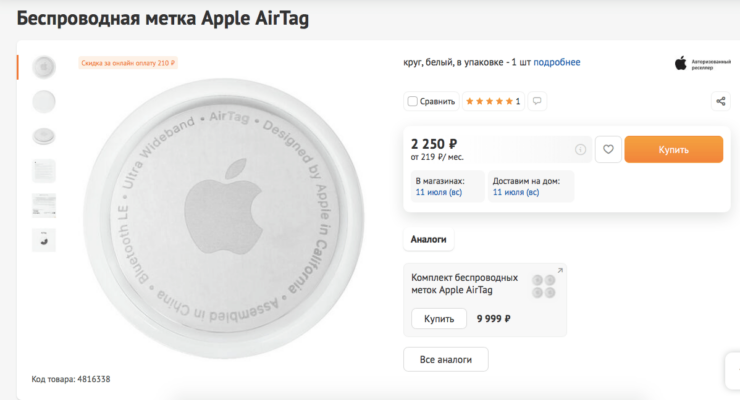Open the reviews comment bubble icon
740x400 pixels.
pyautogui.click(x=537, y=101)
